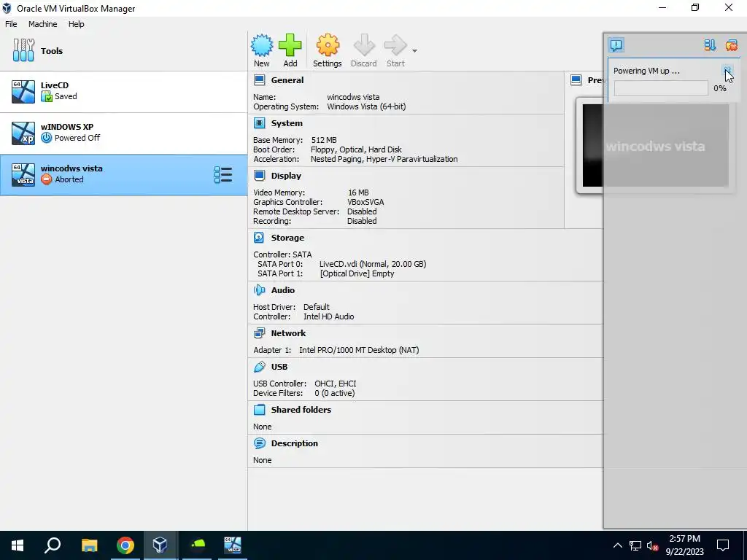Screen dimensions: 747x560
Task: Click the 'LiveCD.vdi (Normal, 20.00 GB)' text
Action: tap(373, 264)
